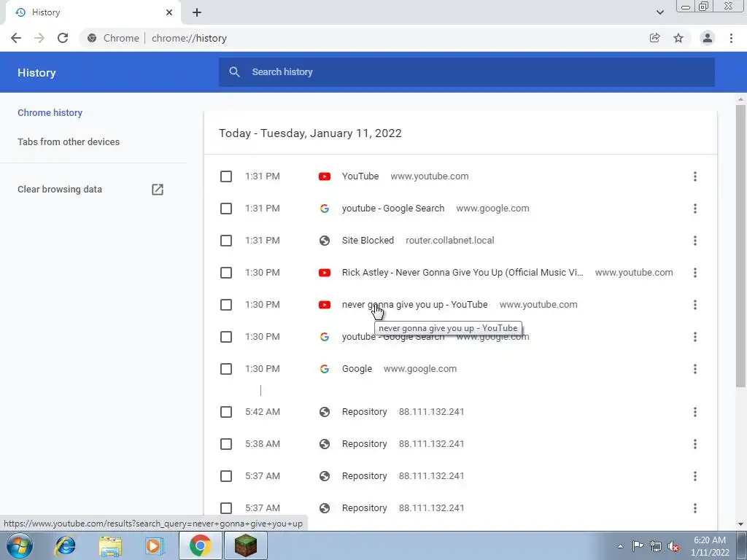Open Windows Explorer from the taskbar
747x560 pixels.
point(110,545)
